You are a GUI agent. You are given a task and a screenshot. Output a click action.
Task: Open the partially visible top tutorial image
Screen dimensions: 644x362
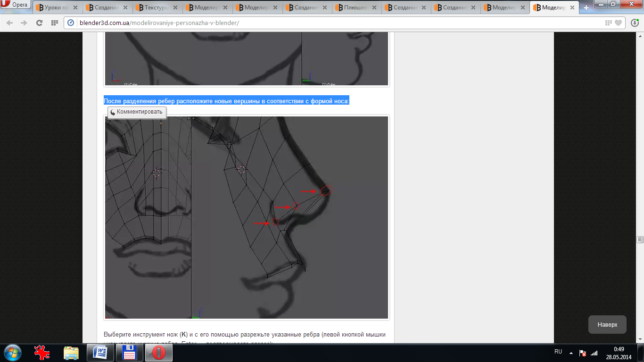(247, 59)
